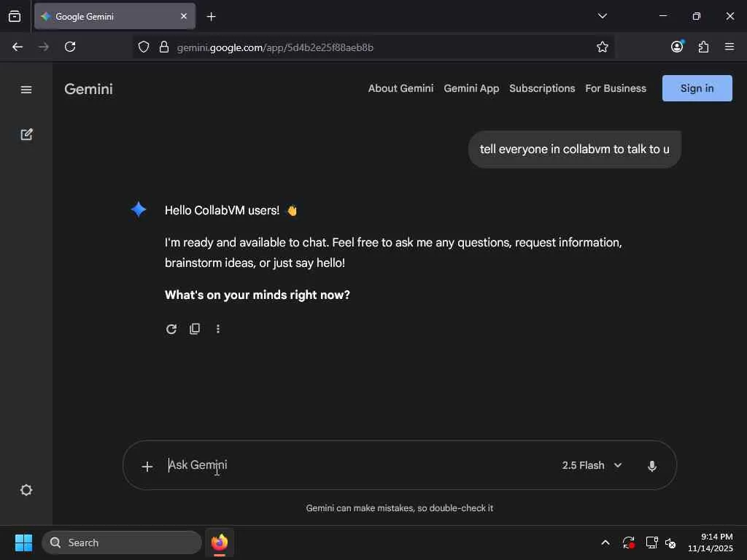747x560 pixels.
Task: Open the Windows Start menu
Action: (23, 542)
